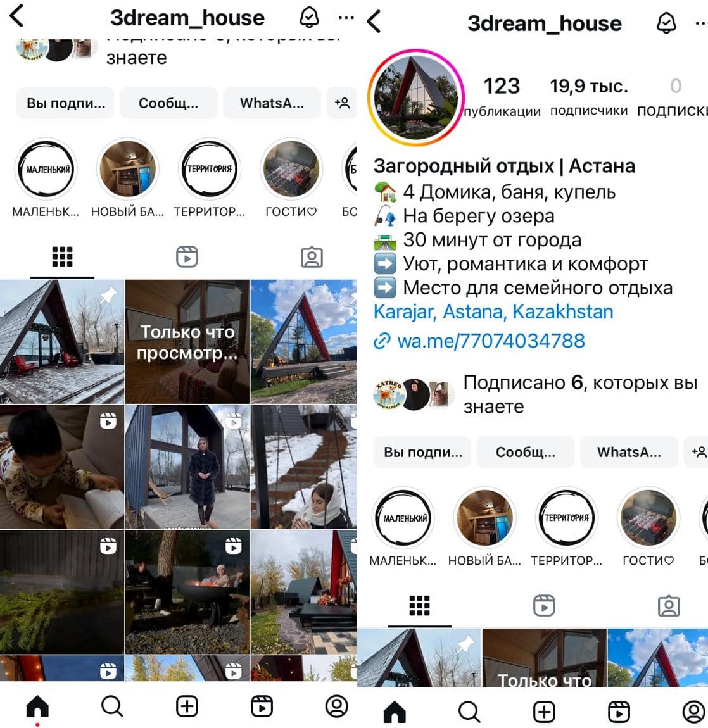Open the three-dots menu in left header
Viewport: 708px width, 728px height.
346,18
